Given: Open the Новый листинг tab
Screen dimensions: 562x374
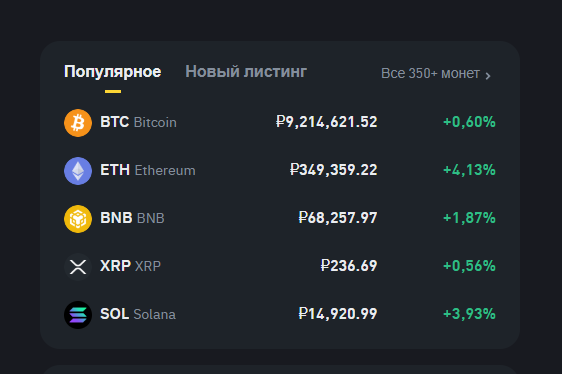Looking at the screenshot, I should click(246, 72).
